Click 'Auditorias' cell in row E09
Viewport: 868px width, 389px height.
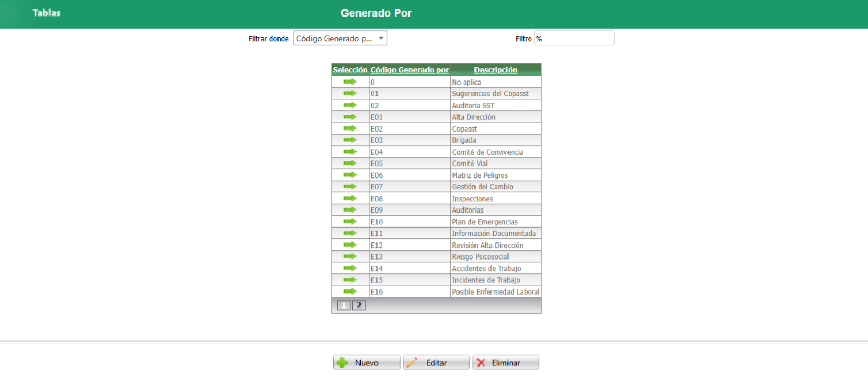(496, 210)
